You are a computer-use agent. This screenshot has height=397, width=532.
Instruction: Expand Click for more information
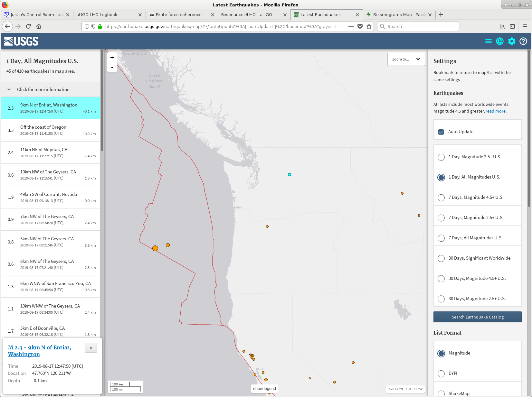tap(51, 89)
